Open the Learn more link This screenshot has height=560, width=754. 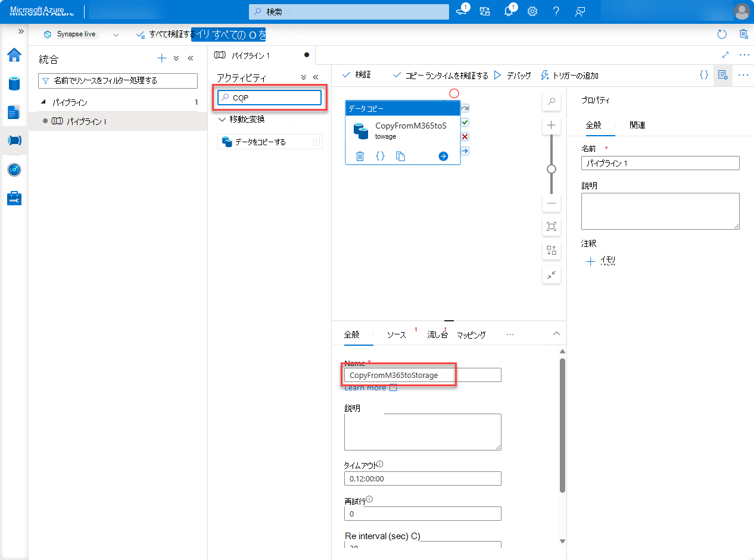(366, 387)
